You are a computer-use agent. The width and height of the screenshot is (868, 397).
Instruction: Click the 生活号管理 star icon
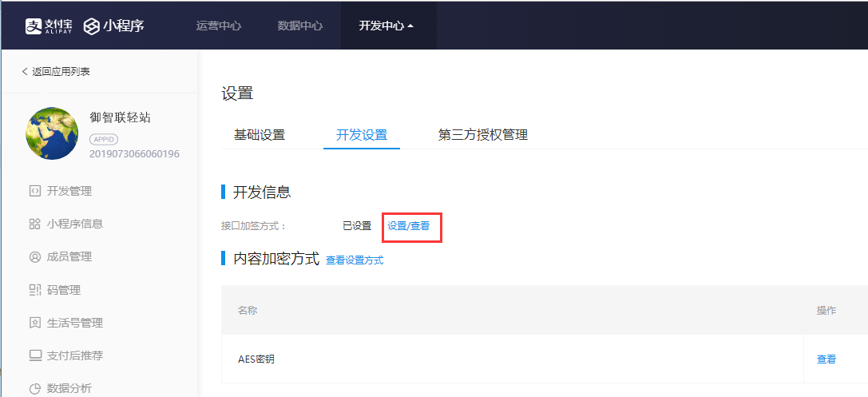point(34,323)
